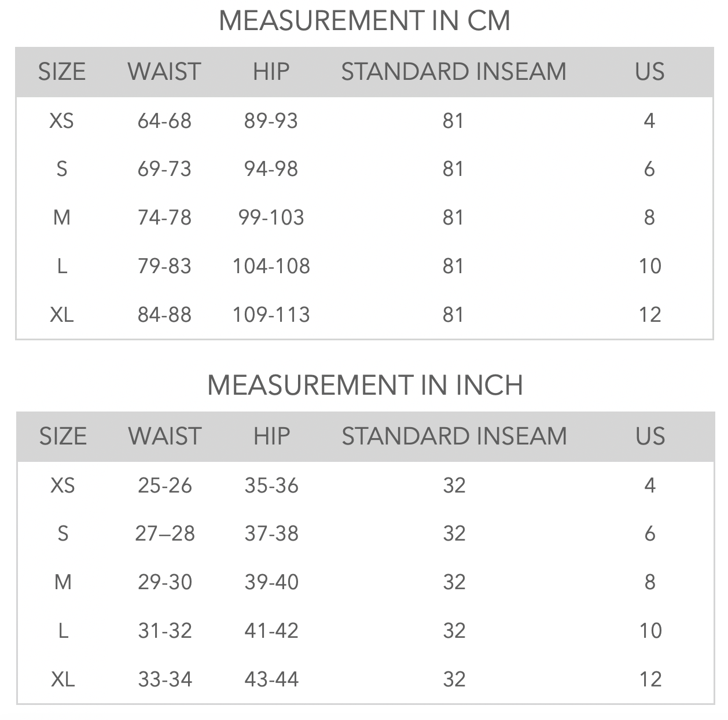The height and width of the screenshot is (720, 728).
Task: Select the XS size row in the CM table
Action: coord(365,121)
